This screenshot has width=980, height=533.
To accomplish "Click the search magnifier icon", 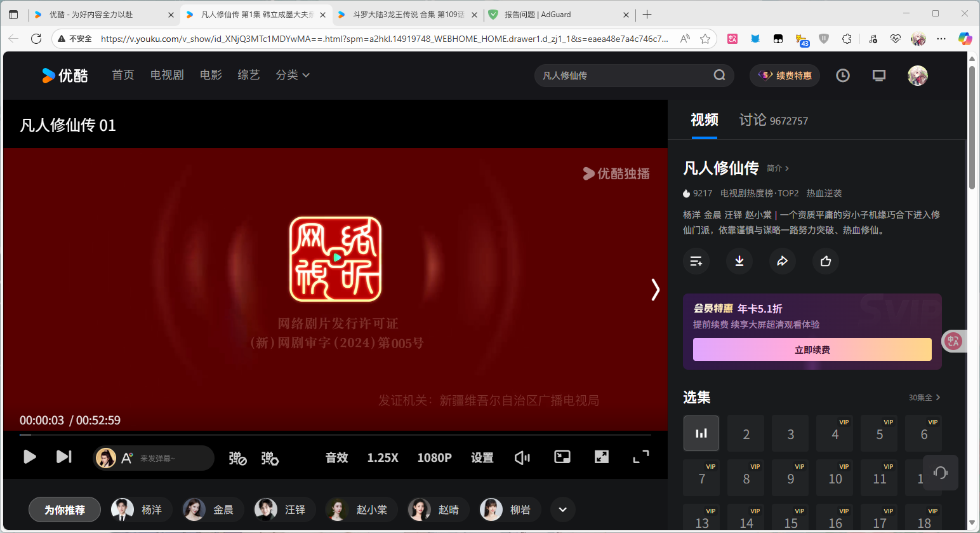I will (x=719, y=75).
